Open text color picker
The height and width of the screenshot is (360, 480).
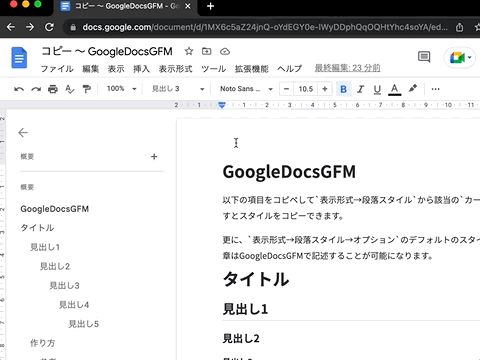pos(394,89)
